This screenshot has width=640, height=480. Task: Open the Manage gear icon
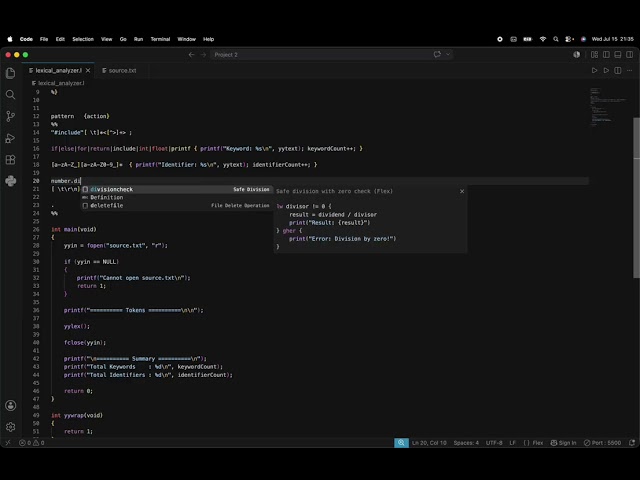(x=11, y=427)
